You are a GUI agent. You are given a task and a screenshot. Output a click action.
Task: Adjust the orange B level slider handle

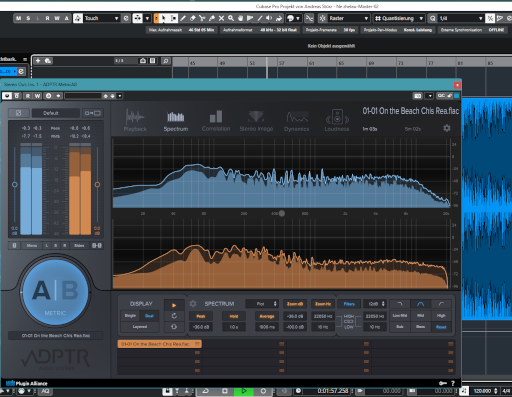tap(97, 184)
